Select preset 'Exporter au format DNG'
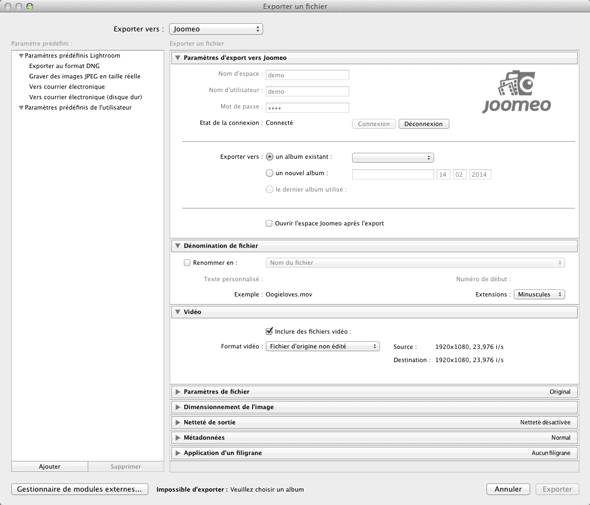 click(x=64, y=66)
